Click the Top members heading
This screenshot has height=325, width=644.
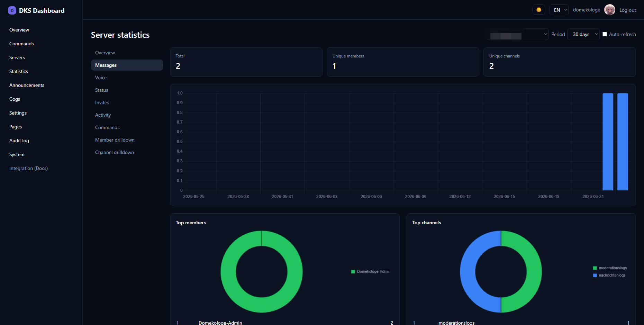191,223
